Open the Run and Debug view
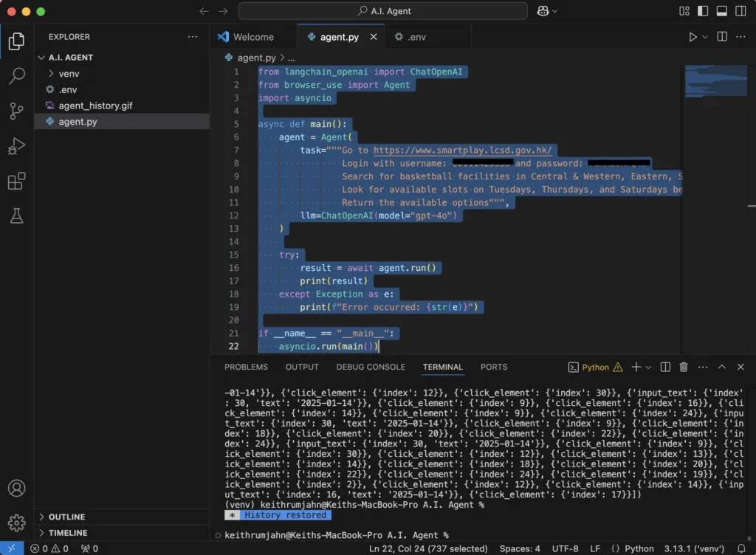The height and width of the screenshot is (555, 756). click(x=16, y=146)
